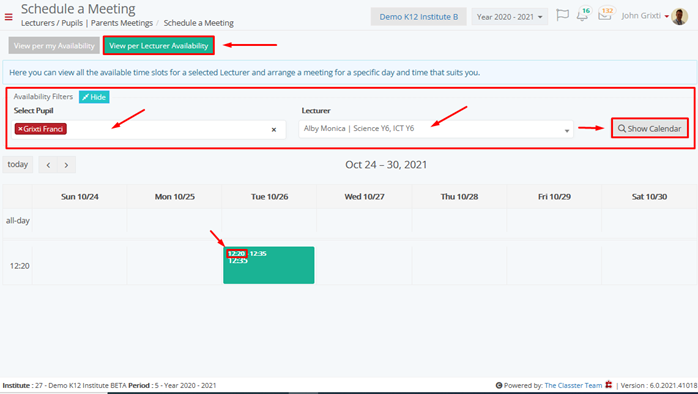The image size is (698, 394).
Task: Open the John Grixti user menu
Action: pyautogui.click(x=645, y=16)
